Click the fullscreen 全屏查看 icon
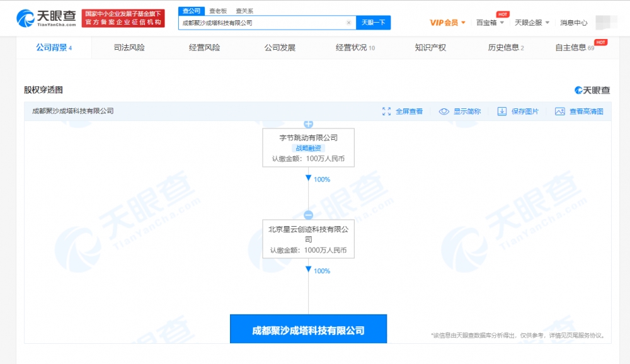 [387, 111]
